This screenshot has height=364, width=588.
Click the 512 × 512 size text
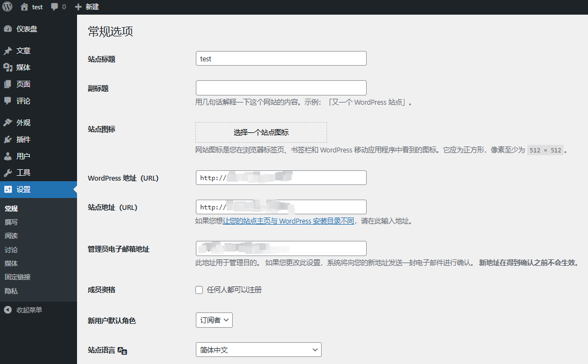545,150
